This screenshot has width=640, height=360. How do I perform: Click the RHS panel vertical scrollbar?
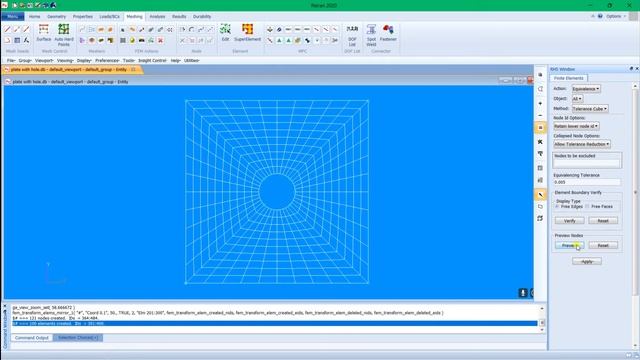(635, 192)
